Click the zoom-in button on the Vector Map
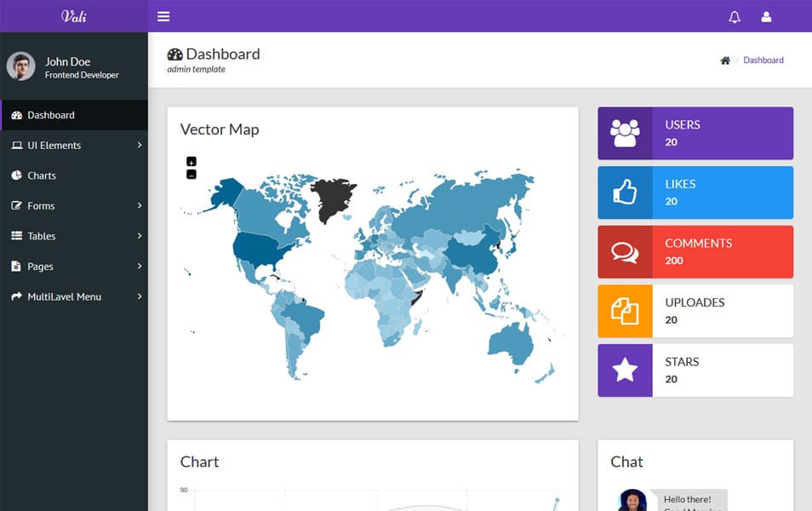This screenshot has width=812, height=511. point(191,161)
